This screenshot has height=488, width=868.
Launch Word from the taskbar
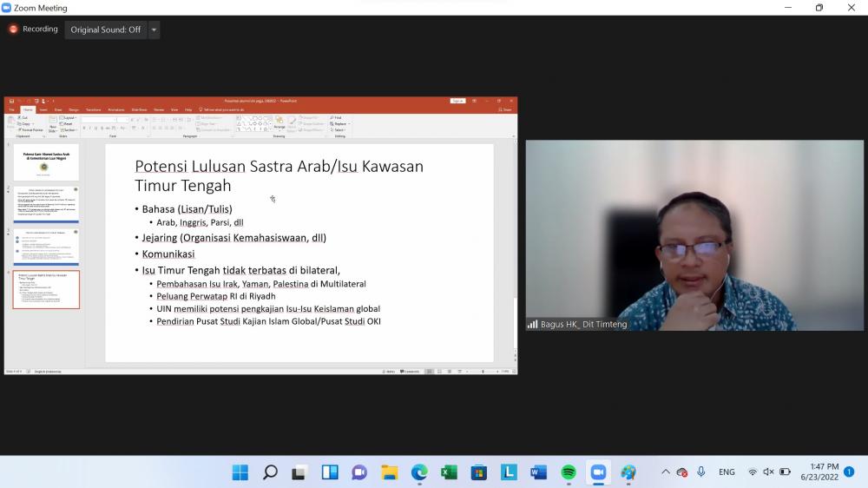click(538, 472)
